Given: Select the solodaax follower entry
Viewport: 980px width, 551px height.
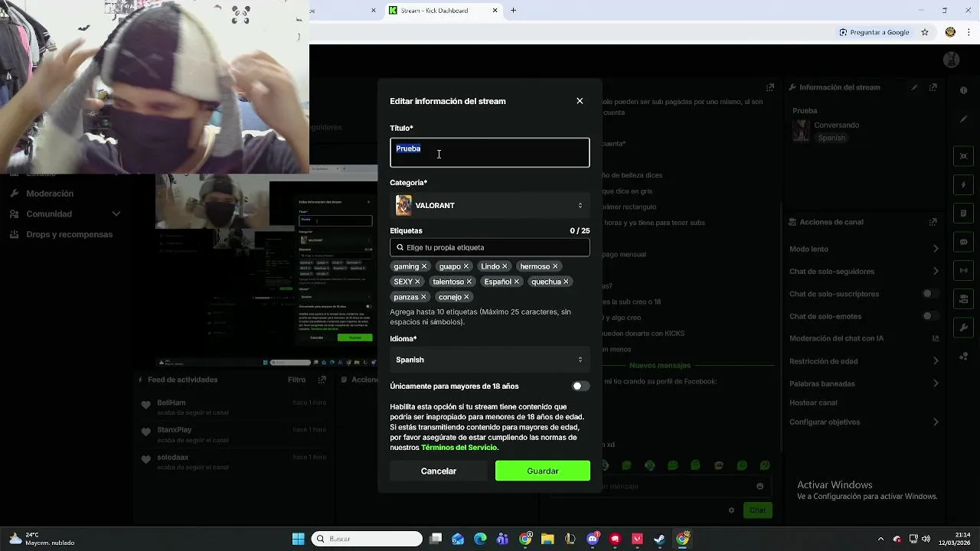Looking at the screenshot, I should (x=234, y=462).
